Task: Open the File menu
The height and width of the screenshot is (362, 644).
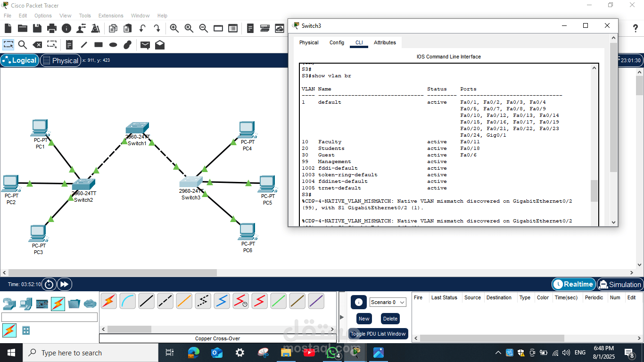Action: 8,16
